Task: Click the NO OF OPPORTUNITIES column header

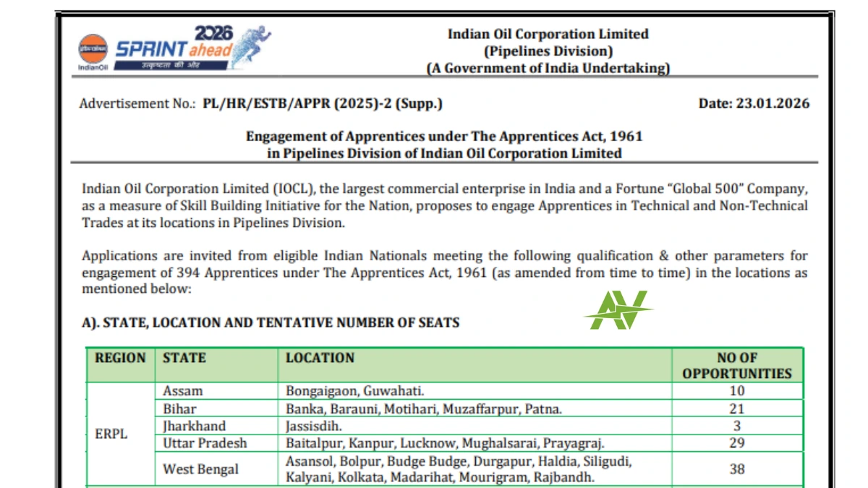Action: pyautogui.click(x=736, y=366)
